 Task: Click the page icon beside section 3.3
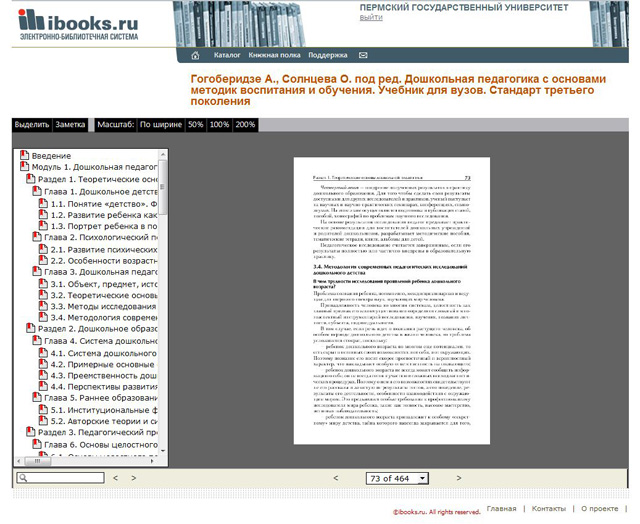pyautogui.click(x=43, y=306)
